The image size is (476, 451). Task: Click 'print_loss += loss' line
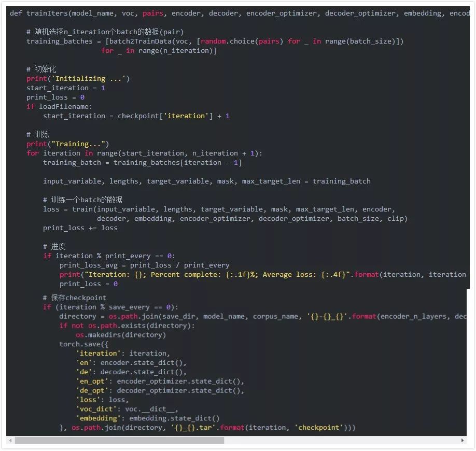pyautogui.click(x=80, y=228)
